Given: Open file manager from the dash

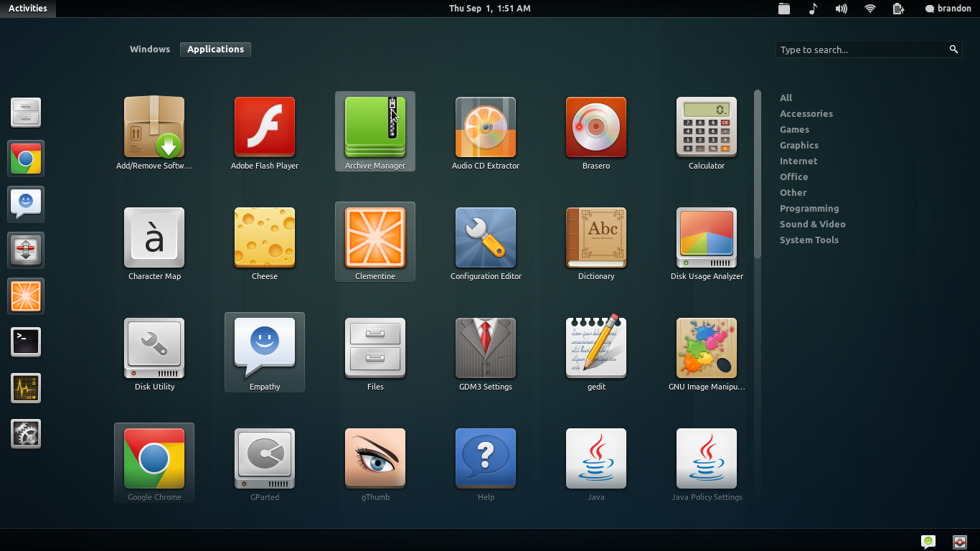Looking at the screenshot, I should [x=26, y=113].
